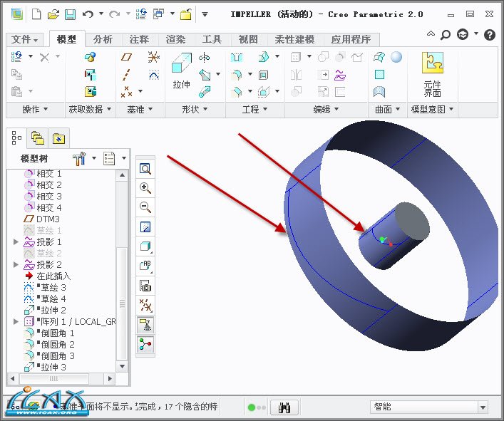Toggle datum display filters icon

145,306
